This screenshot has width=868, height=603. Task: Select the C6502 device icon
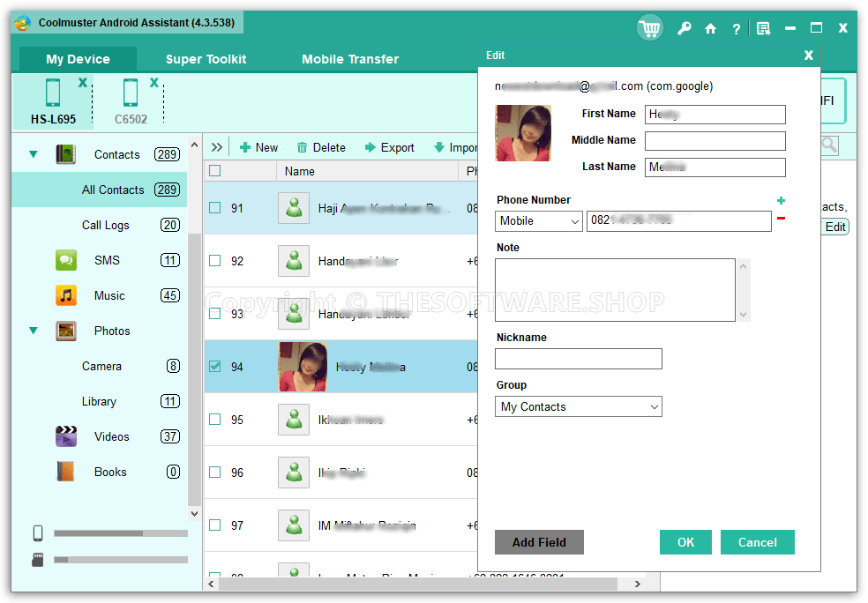pyautogui.click(x=131, y=93)
